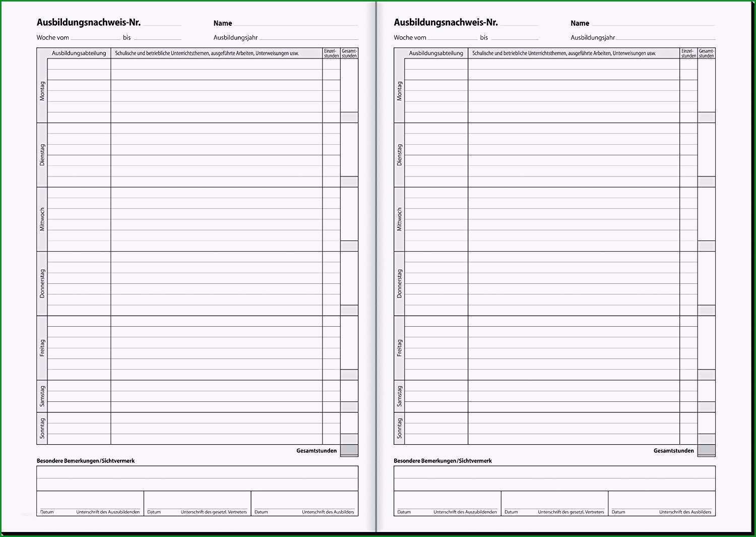The height and width of the screenshot is (537, 756).
Task: Click Unterschrift des gesetzl. Vertreters on left page
Action: (x=214, y=512)
